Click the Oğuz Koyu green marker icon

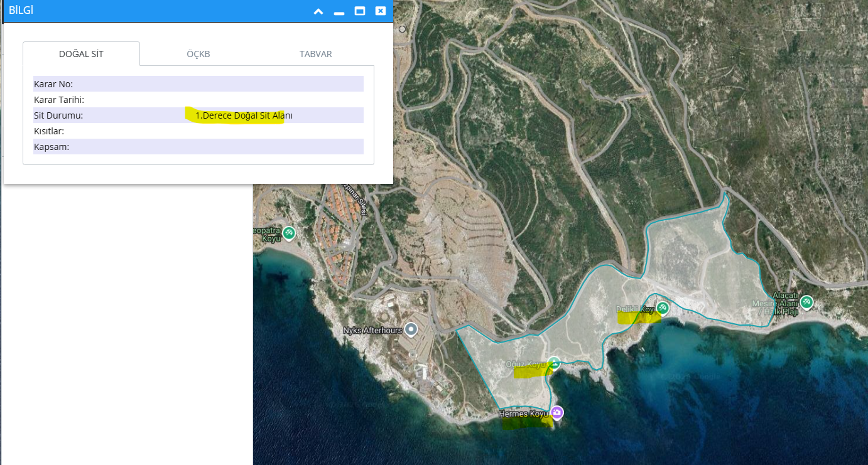click(554, 363)
